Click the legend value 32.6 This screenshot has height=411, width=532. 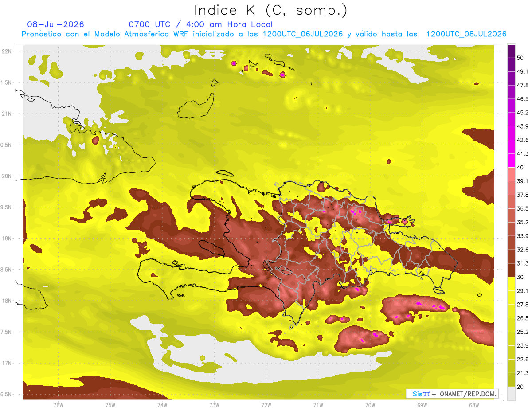click(x=522, y=250)
